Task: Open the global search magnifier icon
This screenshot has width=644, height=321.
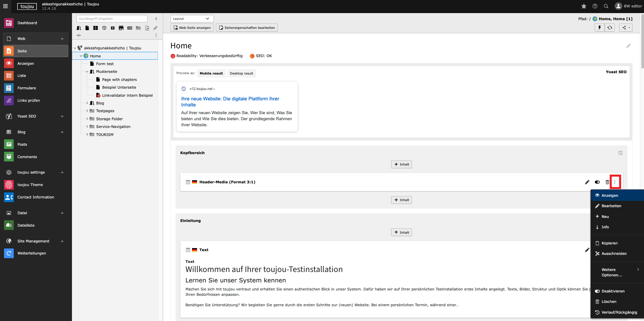Action: point(606,6)
